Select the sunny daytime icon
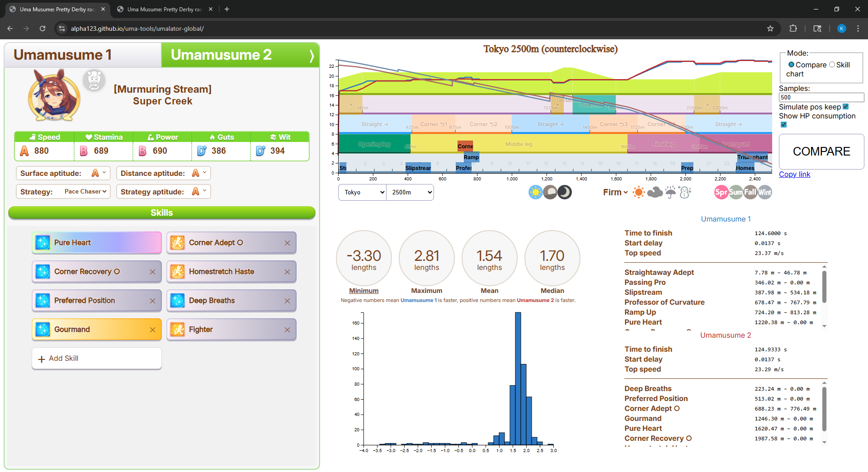Screen dimensions: 868x472 pos(536,192)
